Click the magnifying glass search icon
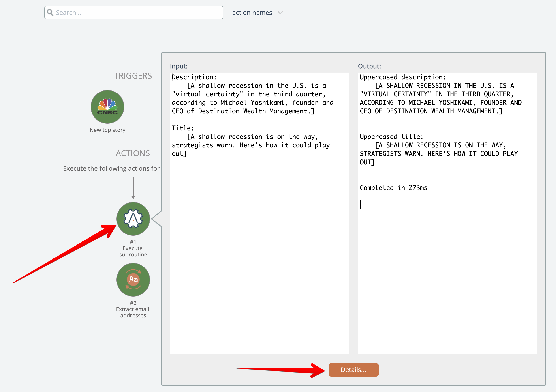 [50, 12]
